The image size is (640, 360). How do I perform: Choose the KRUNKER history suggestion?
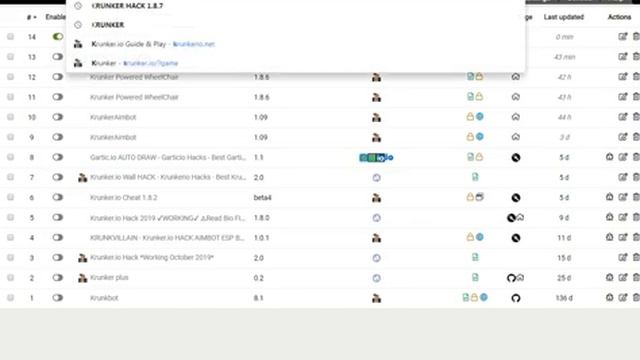296,25
